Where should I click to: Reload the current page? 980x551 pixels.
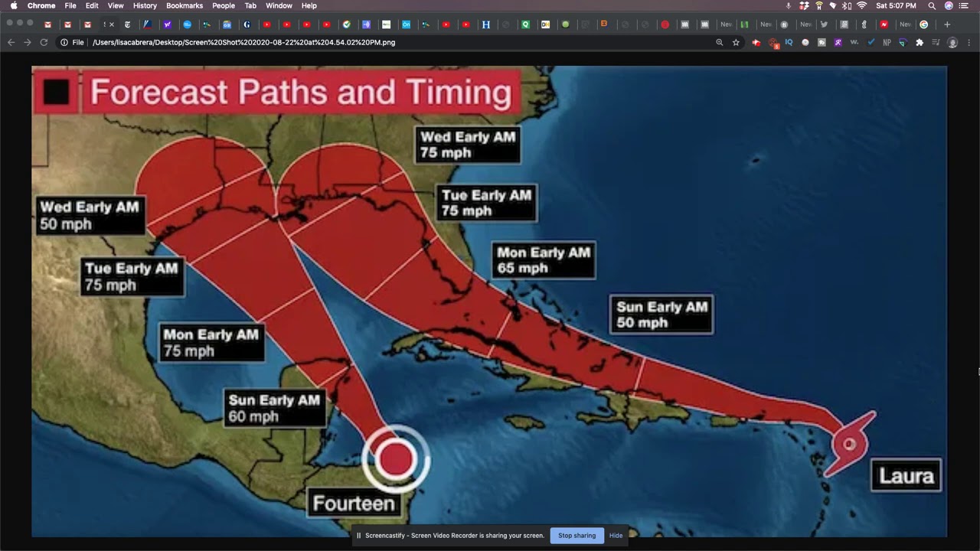click(x=44, y=42)
